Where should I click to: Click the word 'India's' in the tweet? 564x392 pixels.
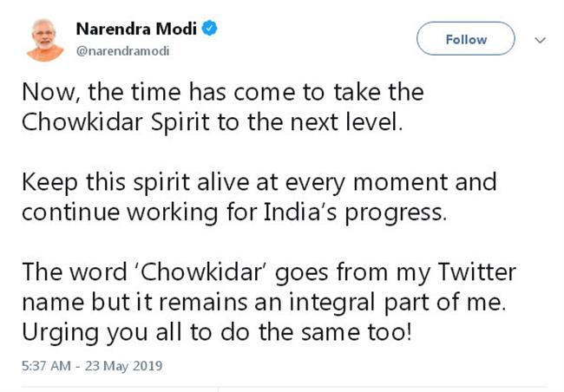pyautogui.click(x=300, y=212)
